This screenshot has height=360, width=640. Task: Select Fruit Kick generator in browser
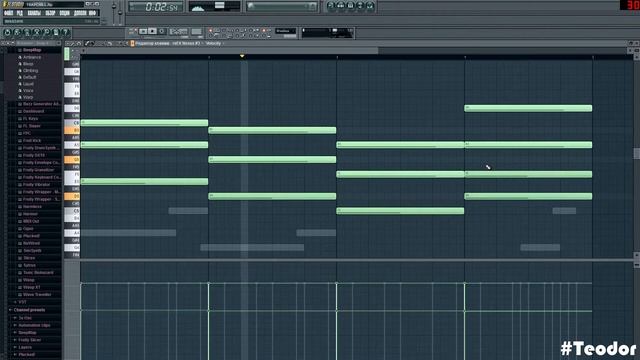point(32,140)
